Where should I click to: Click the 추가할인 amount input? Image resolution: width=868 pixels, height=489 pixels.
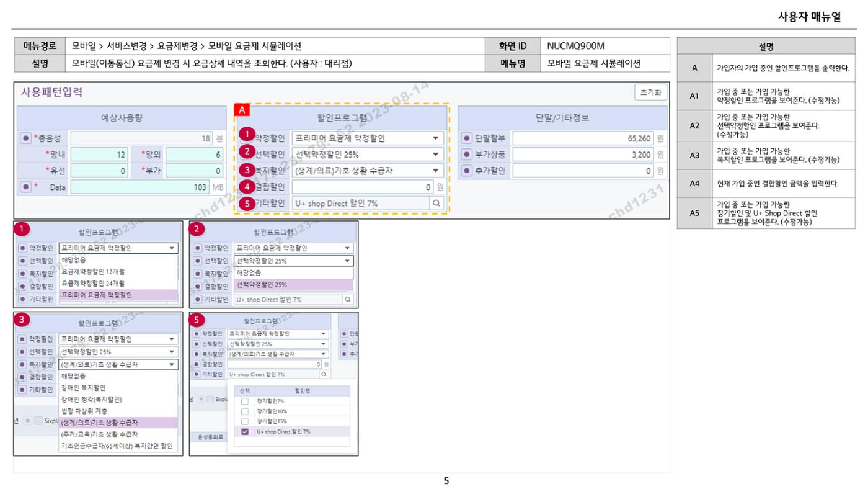click(x=583, y=171)
